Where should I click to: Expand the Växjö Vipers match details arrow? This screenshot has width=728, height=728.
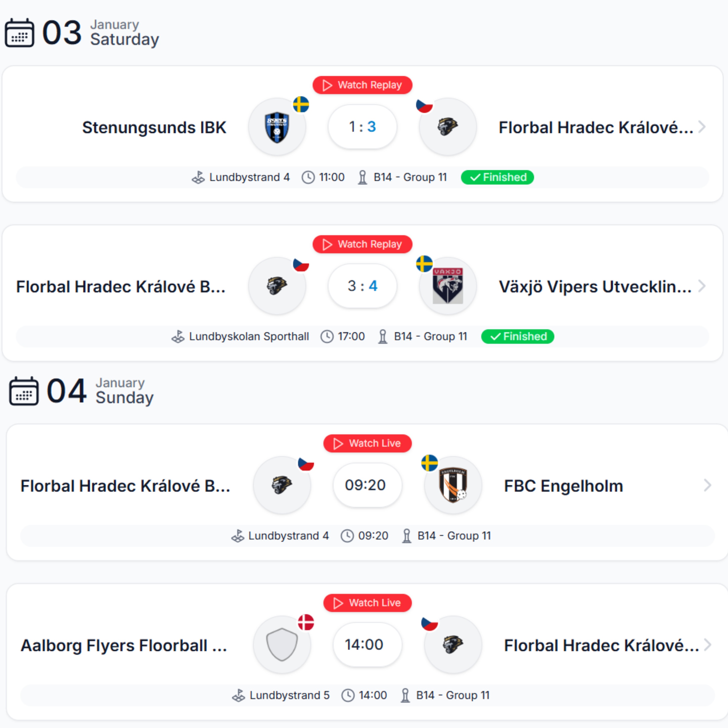(x=702, y=286)
